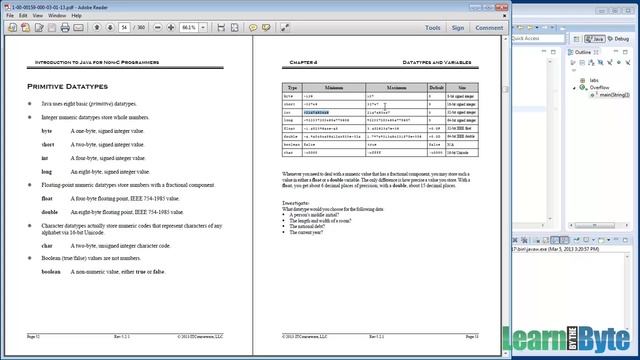Click the Adobe Reader scrollbar up arrow
640x360 pixels.
tap(506, 39)
